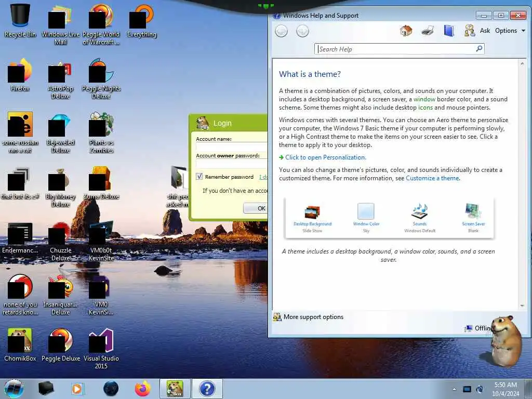This screenshot has height=399, width=532.
Task: Click the theme illustration image
Action: [389, 218]
